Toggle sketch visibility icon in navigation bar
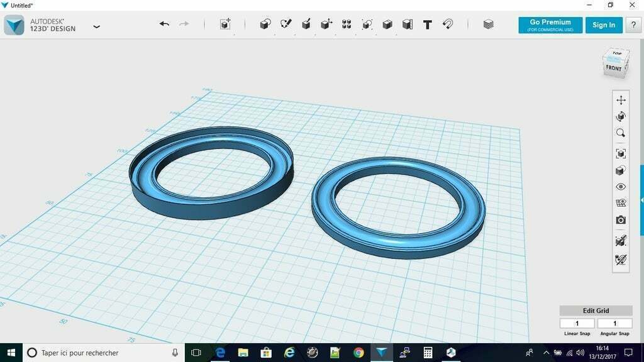The height and width of the screenshot is (362, 644). 621,241
